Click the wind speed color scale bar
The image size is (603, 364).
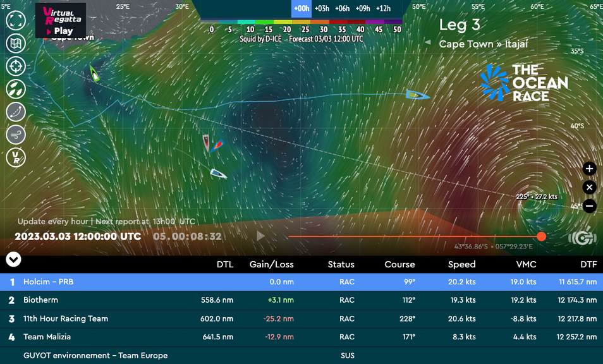coord(301,22)
